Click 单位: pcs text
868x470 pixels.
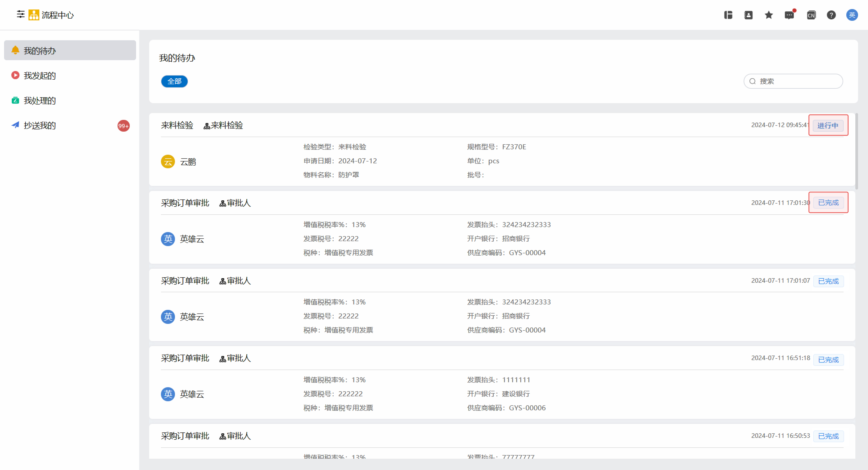[483, 161]
